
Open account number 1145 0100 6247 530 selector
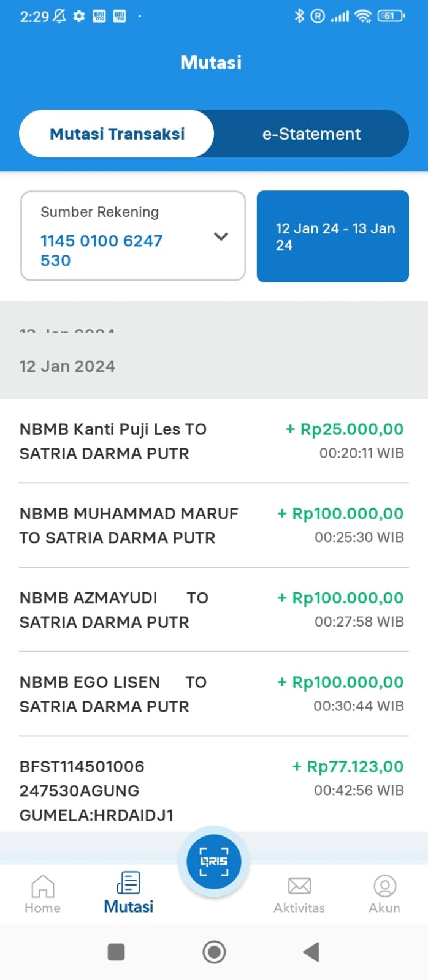[101, 250]
